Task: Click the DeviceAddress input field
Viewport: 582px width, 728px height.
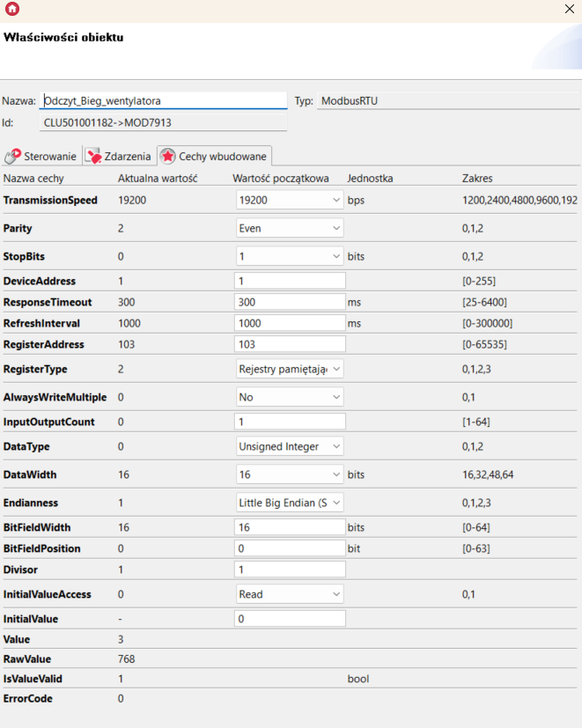Action: 289,281
